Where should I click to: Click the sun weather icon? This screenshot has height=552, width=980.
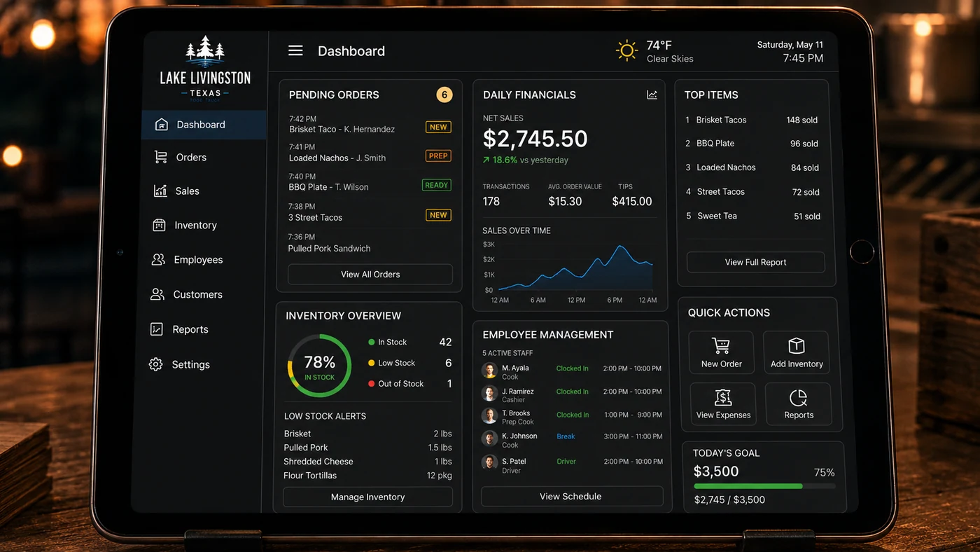tap(626, 50)
